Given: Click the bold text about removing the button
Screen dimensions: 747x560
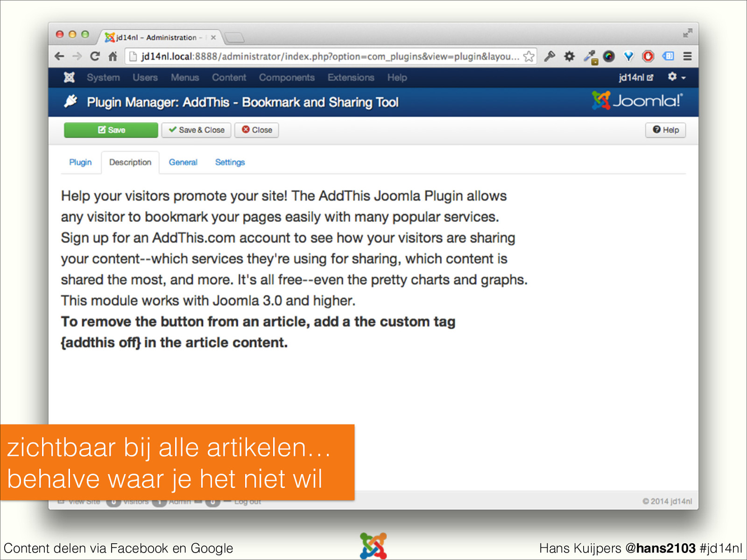Looking at the screenshot, I should coord(258,332).
